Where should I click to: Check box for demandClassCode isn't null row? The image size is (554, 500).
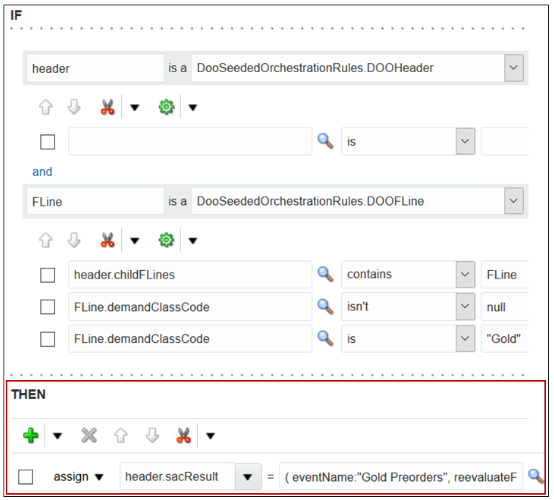click(x=48, y=307)
